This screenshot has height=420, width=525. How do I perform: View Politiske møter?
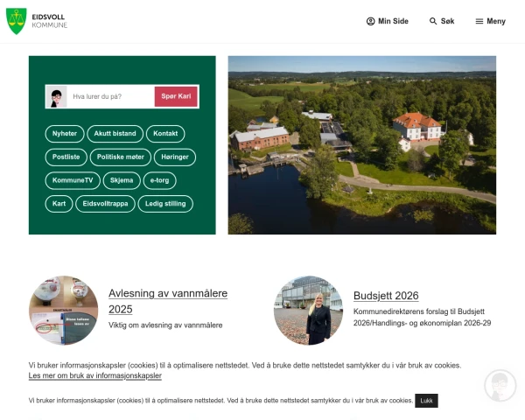click(121, 157)
